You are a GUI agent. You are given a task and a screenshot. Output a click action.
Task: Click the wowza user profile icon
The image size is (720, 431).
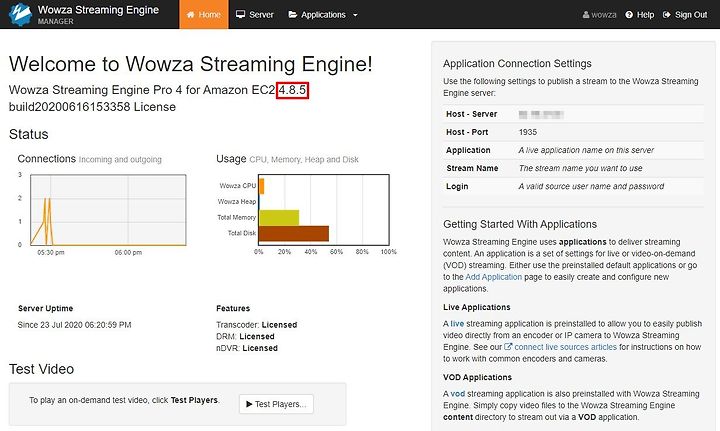click(x=586, y=15)
